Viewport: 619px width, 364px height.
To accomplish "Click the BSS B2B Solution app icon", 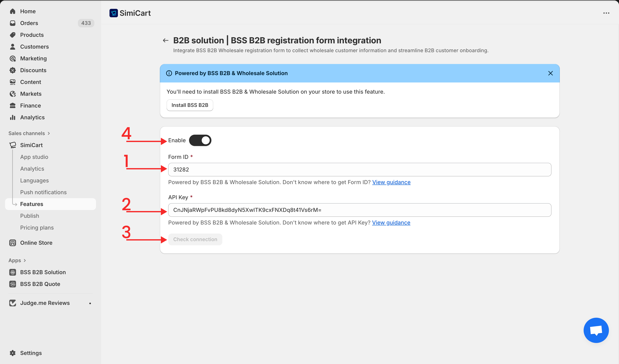I will coord(13,272).
